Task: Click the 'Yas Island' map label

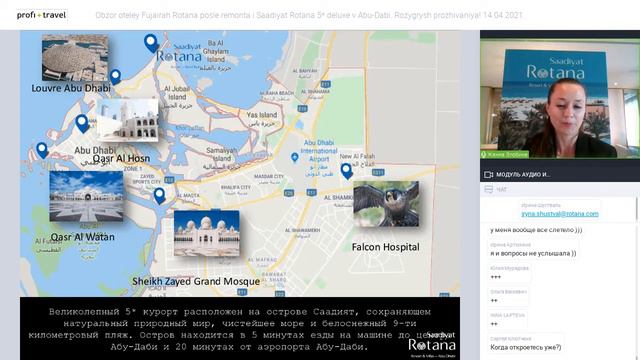Action: [x=262, y=115]
